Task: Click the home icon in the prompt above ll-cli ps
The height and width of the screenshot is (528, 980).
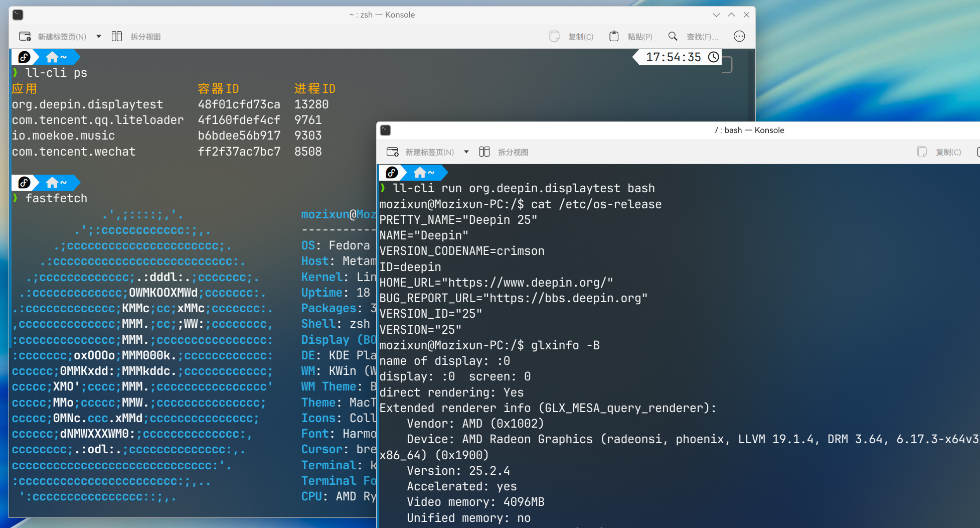Action: [x=52, y=57]
